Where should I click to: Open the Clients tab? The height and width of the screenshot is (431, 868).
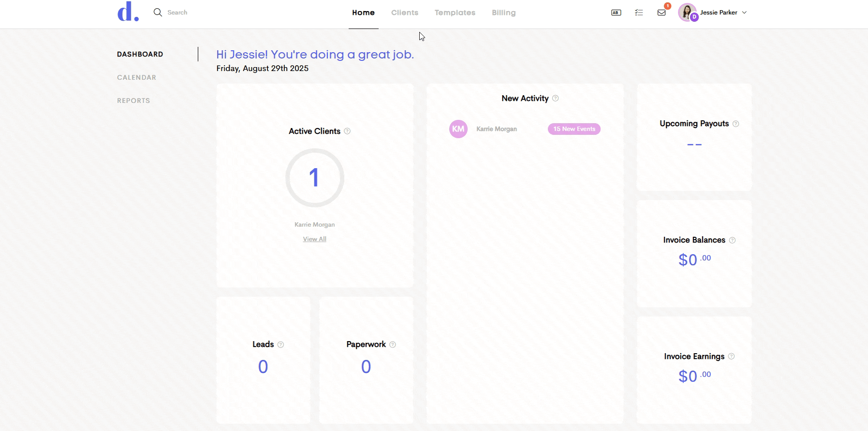[405, 13]
